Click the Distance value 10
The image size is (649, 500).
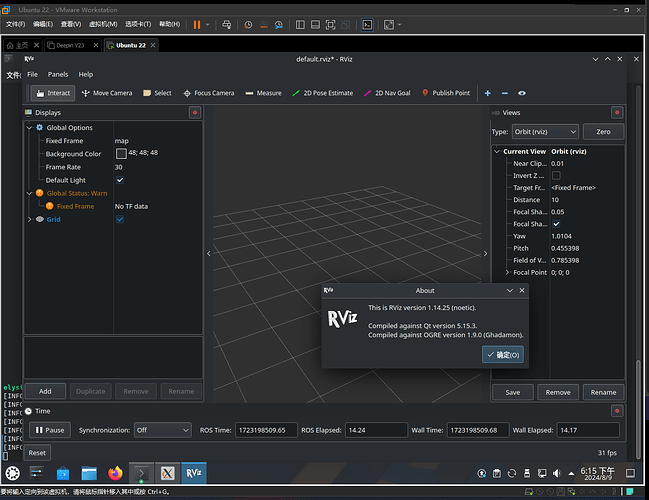[555, 200]
